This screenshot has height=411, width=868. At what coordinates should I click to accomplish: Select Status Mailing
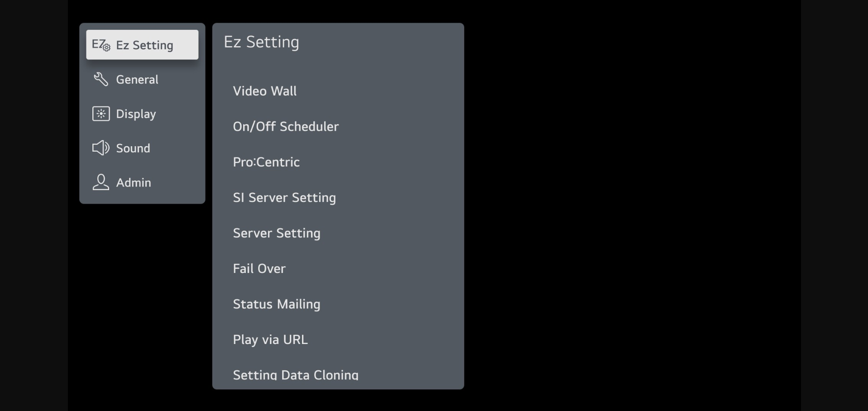click(x=277, y=304)
